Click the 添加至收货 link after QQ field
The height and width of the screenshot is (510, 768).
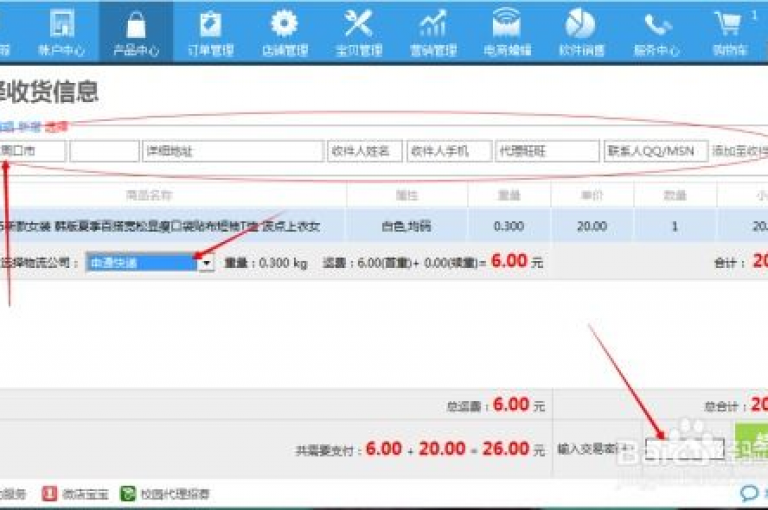[x=740, y=151]
